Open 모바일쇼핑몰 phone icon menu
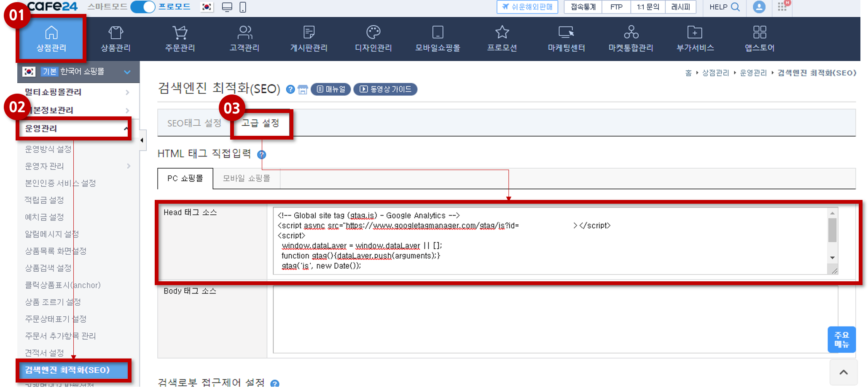 point(438,38)
